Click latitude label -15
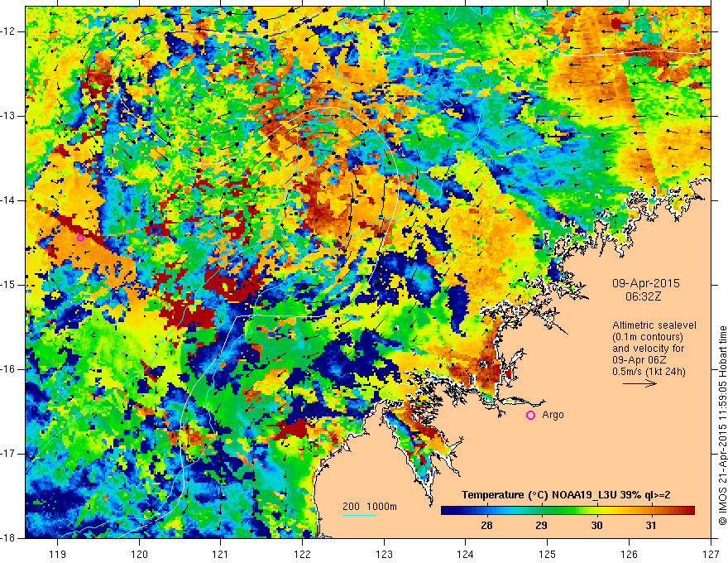 [x=9, y=285]
